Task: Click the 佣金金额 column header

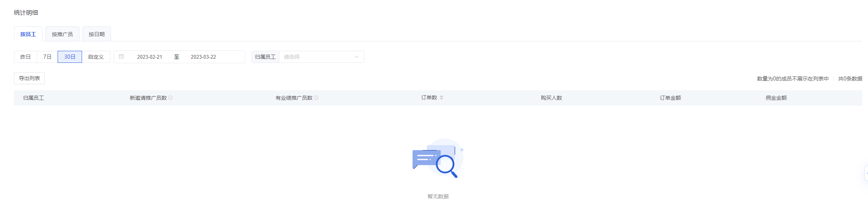Action: [776, 98]
